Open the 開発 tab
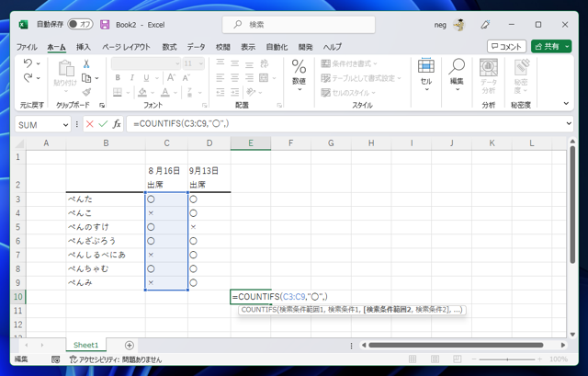The image size is (588, 376). (305, 47)
